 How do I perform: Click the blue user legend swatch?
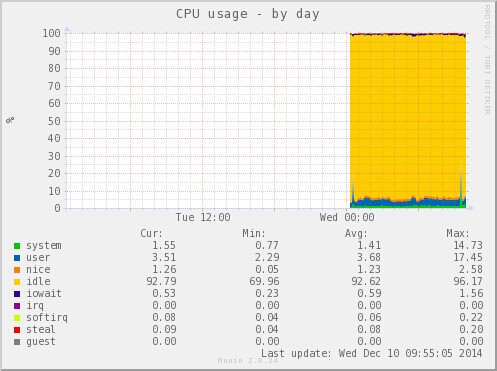[x=17, y=258]
